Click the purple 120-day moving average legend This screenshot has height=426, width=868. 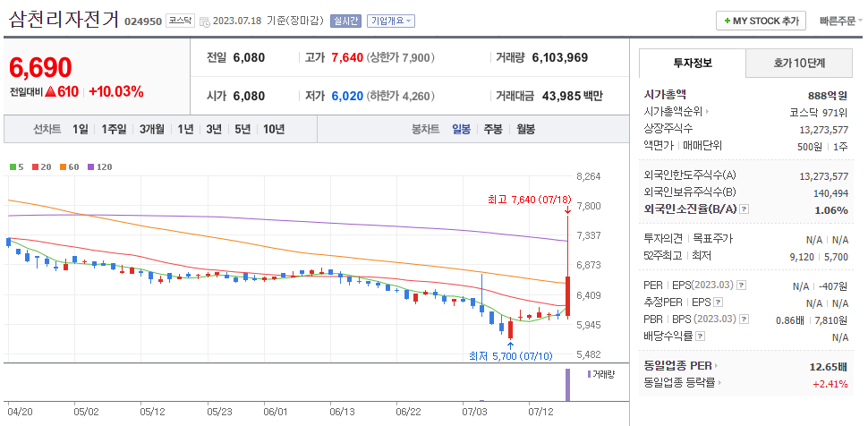click(99, 166)
